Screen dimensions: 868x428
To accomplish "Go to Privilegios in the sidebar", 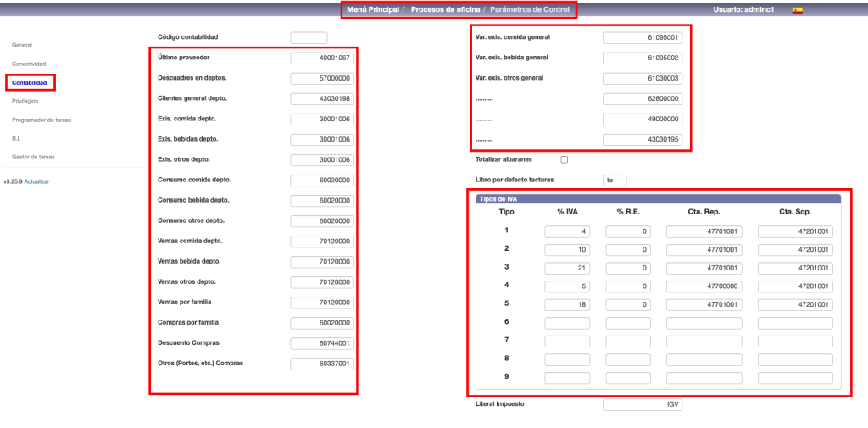I will pos(25,101).
